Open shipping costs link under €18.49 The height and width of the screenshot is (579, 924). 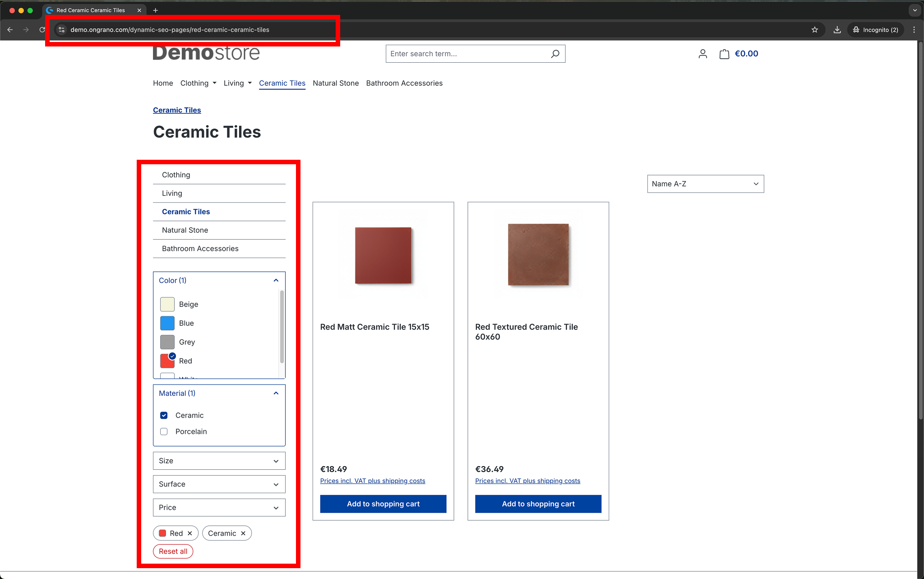pyautogui.click(x=373, y=481)
